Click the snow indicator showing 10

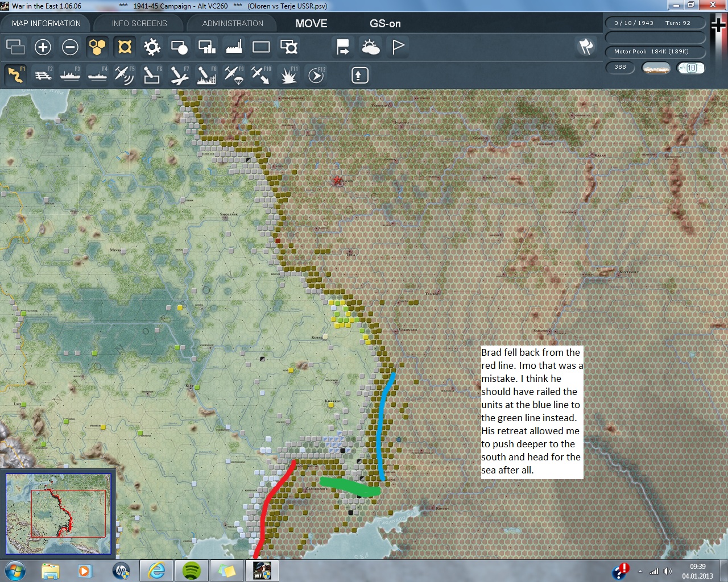click(691, 68)
